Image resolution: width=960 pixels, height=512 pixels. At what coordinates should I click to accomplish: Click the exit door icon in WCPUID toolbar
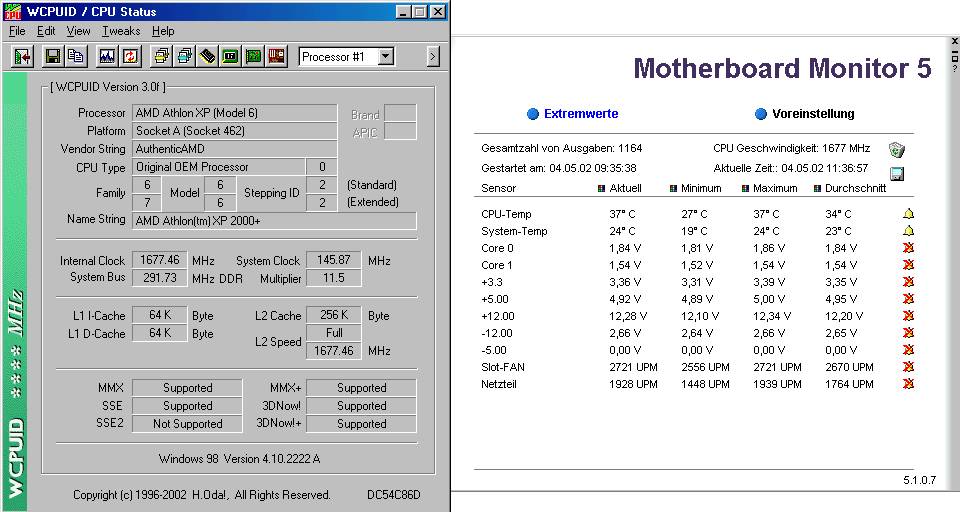tap(23, 57)
